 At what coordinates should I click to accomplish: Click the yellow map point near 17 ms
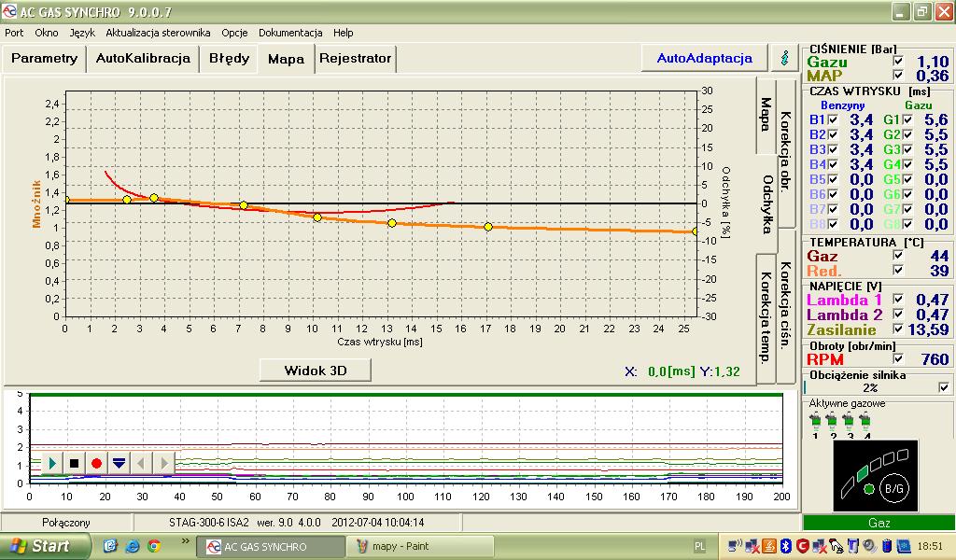(x=487, y=227)
